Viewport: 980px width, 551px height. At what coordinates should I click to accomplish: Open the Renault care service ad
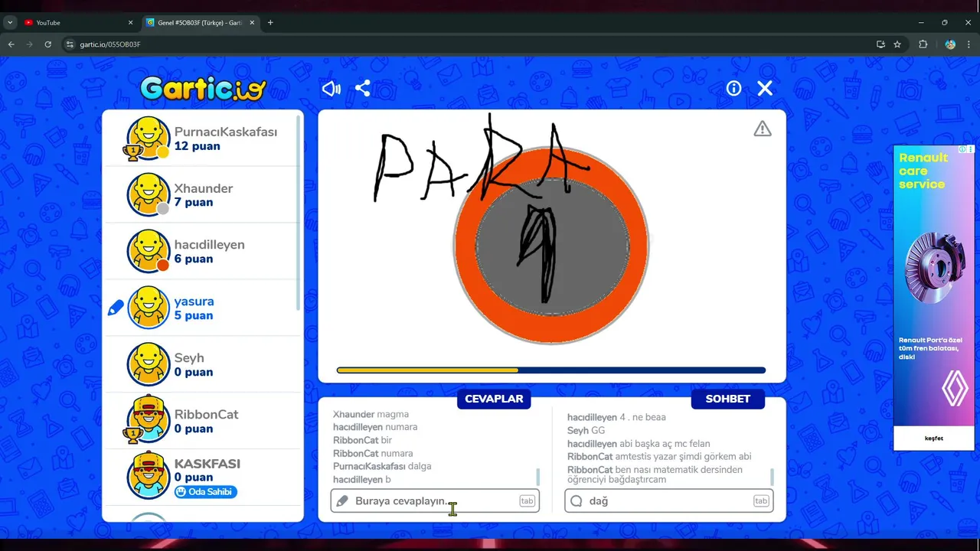(934, 298)
